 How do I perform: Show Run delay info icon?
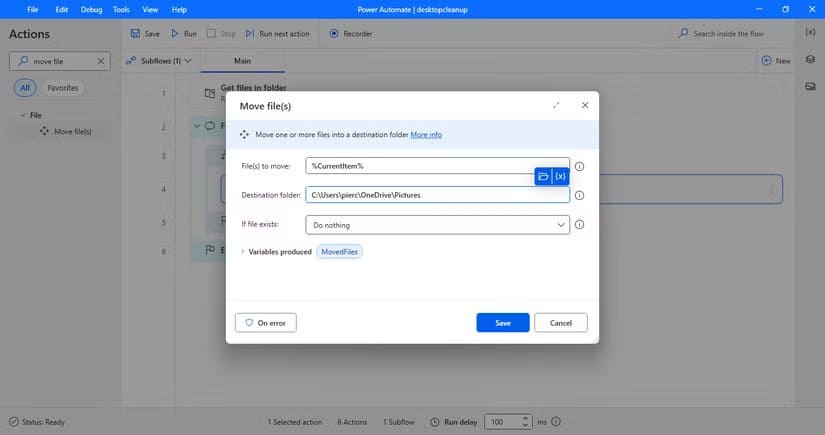tap(556, 422)
